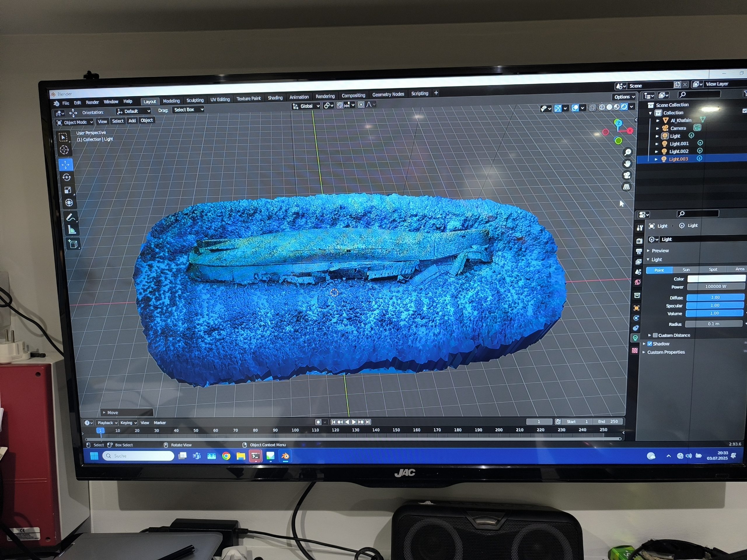The height and width of the screenshot is (560, 747).
Task: Expand the Al_Khafain object in outliner
Action: click(x=658, y=120)
